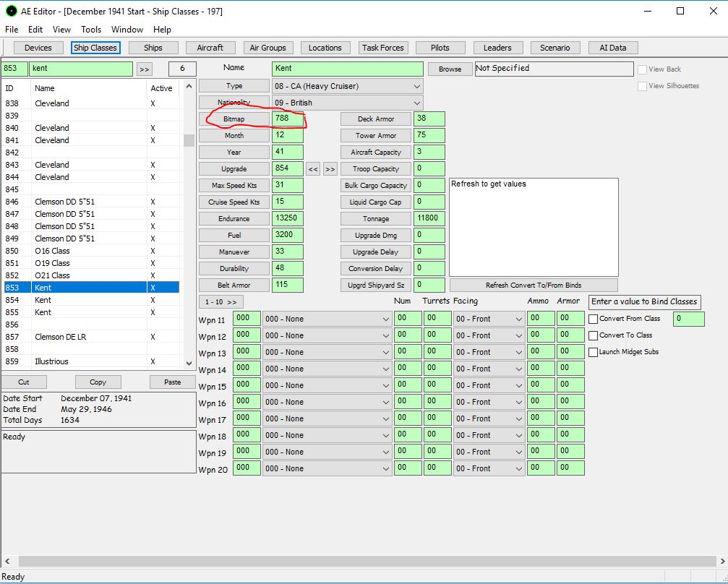Viewport: 728px width, 584px height.
Task: Click the AE Editor app icon in title bar
Action: [11, 11]
